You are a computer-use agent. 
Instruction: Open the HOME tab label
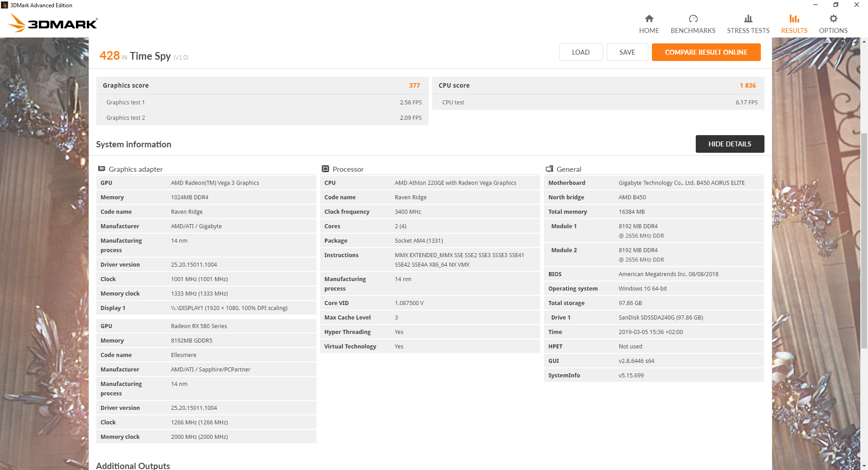tap(649, 31)
